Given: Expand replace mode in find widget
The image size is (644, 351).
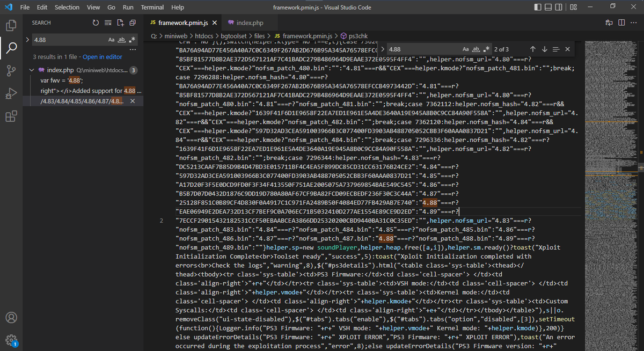Looking at the screenshot, I should pos(383,49).
